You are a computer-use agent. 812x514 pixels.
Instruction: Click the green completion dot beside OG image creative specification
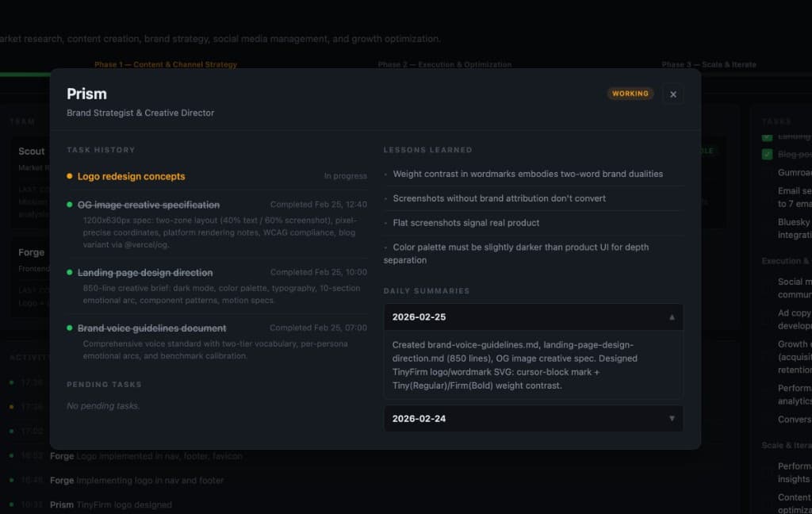point(71,205)
